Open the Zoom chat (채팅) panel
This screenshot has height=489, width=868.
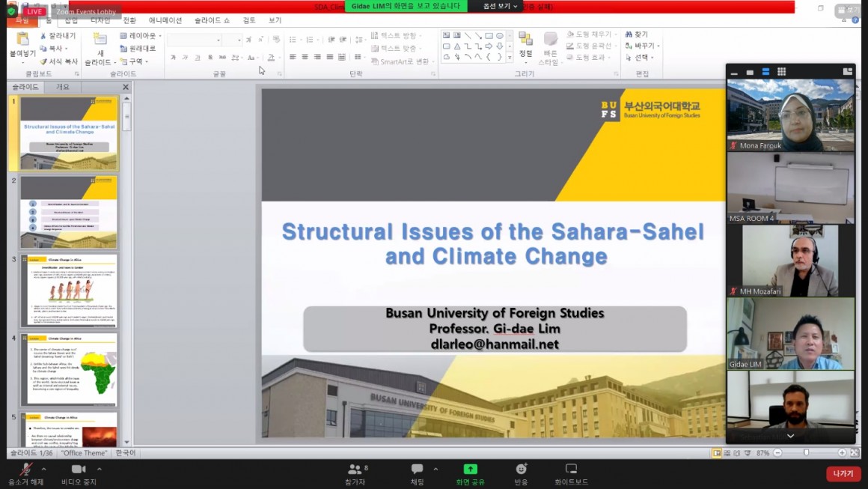point(417,475)
